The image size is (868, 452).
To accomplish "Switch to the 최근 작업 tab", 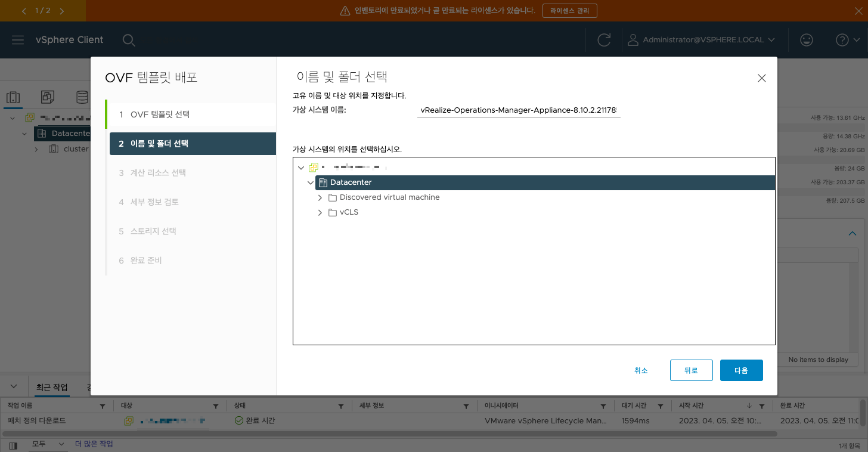I will click(x=52, y=388).
